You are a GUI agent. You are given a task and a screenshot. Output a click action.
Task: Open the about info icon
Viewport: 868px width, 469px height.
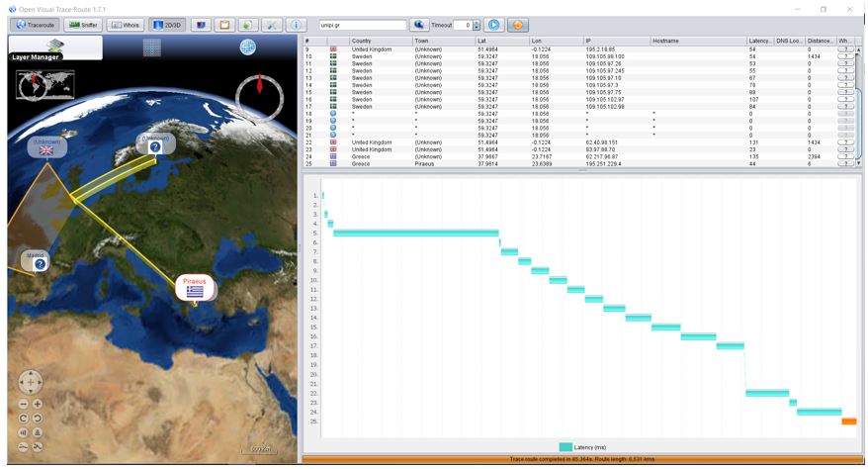(x=296, y=25)
